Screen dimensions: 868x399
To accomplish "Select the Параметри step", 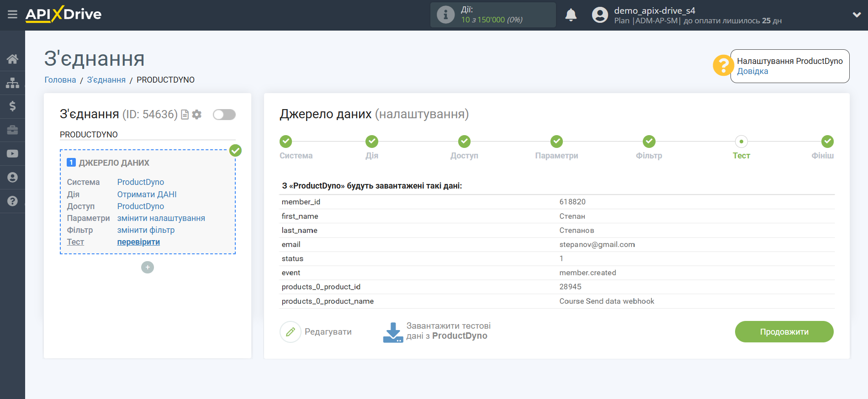I will point(556,142).
